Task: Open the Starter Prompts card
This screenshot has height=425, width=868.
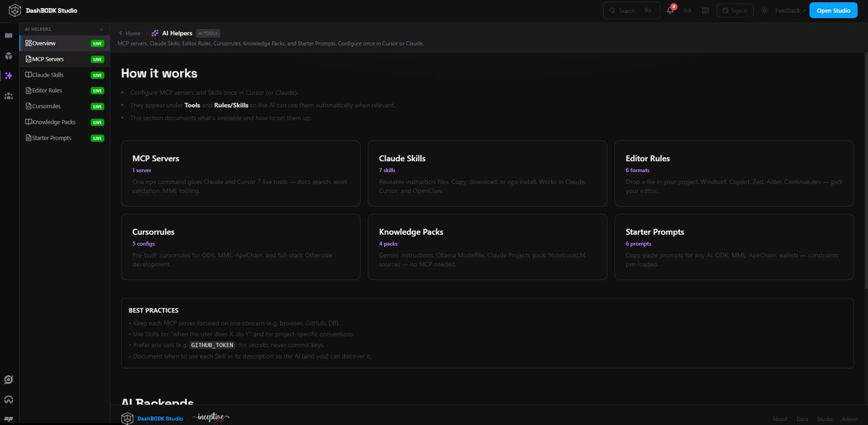Action: click(x=733, y=246)
